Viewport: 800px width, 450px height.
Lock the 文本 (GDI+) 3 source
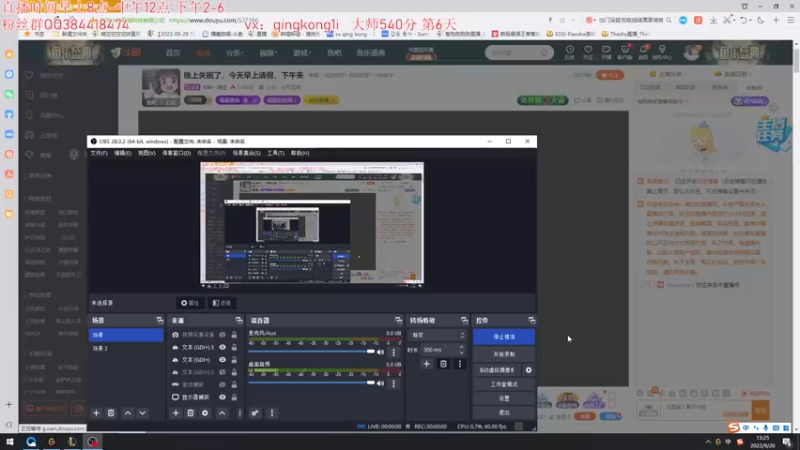coord(234,347)
